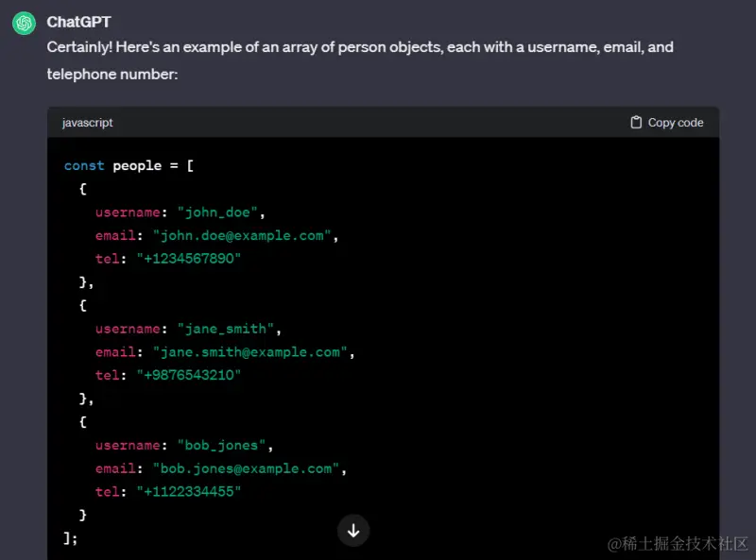Click the value "+1122334455"
This screenshot has width=756, height=560.
click(x=188, y=492)
